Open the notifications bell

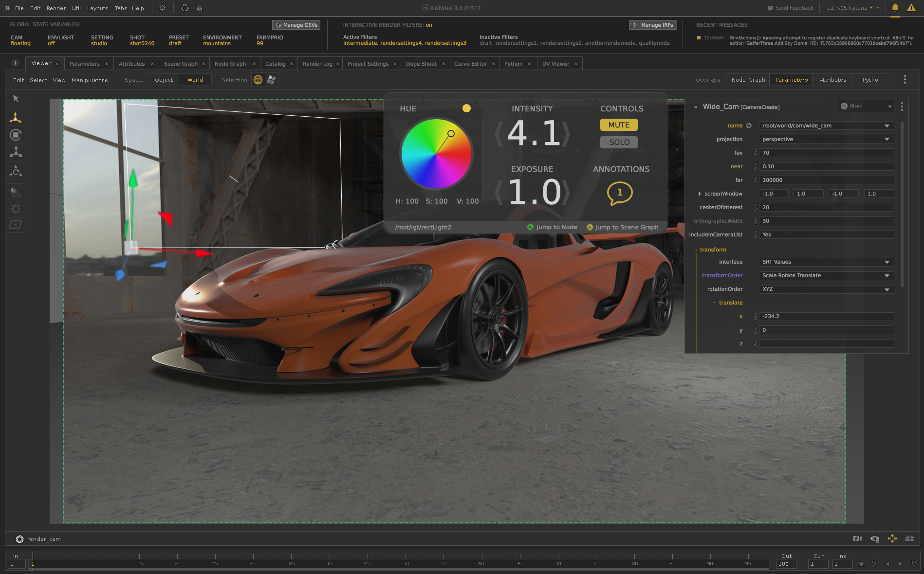pos(895,8)
